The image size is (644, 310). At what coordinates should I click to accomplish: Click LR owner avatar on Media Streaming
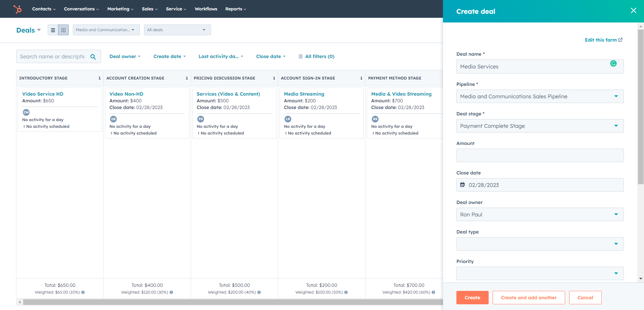click(288, 119)
